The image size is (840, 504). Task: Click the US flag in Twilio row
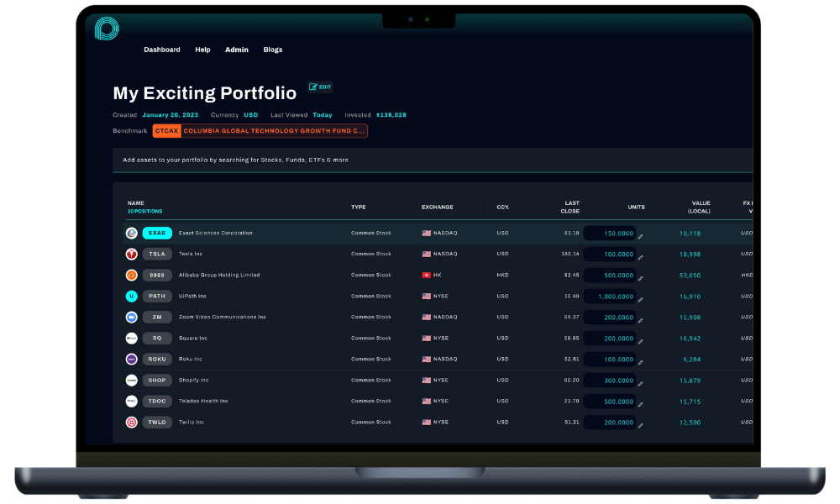427,422
